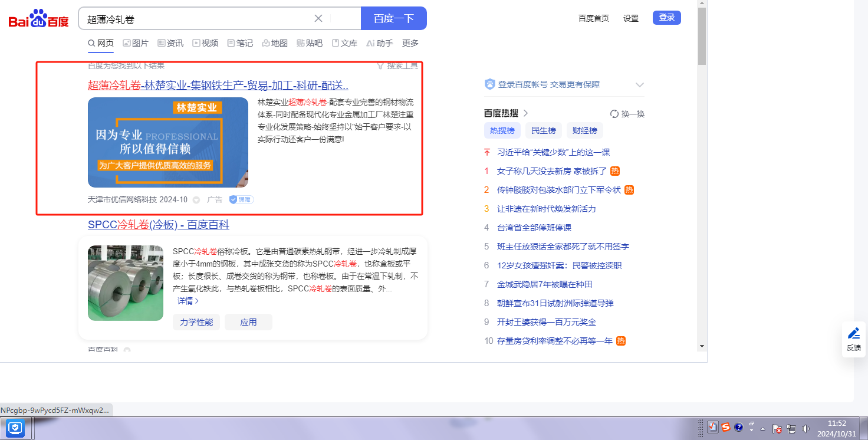868x440 pixels.
Task: Open 搜索工具 filter
Action: coord(397,65)
